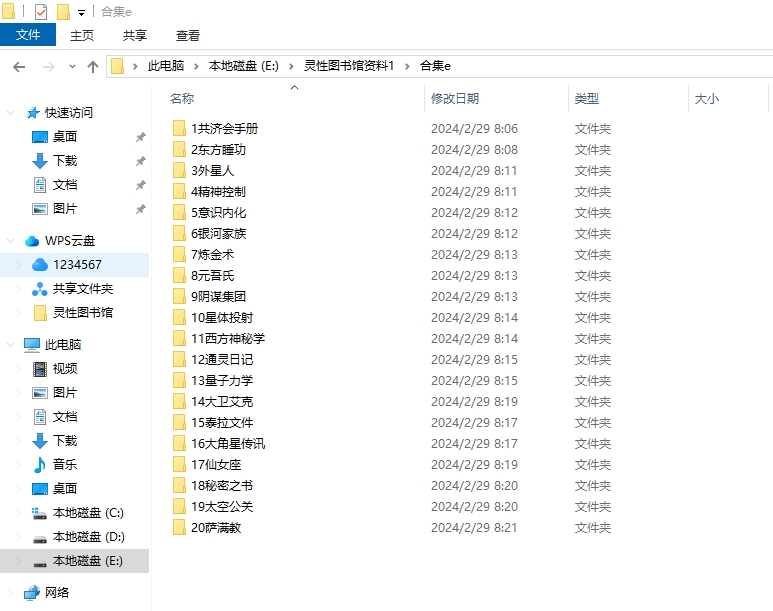Open pinned 文档 under quick access
The height and width of the screenshot is (611, 773).
65,184
